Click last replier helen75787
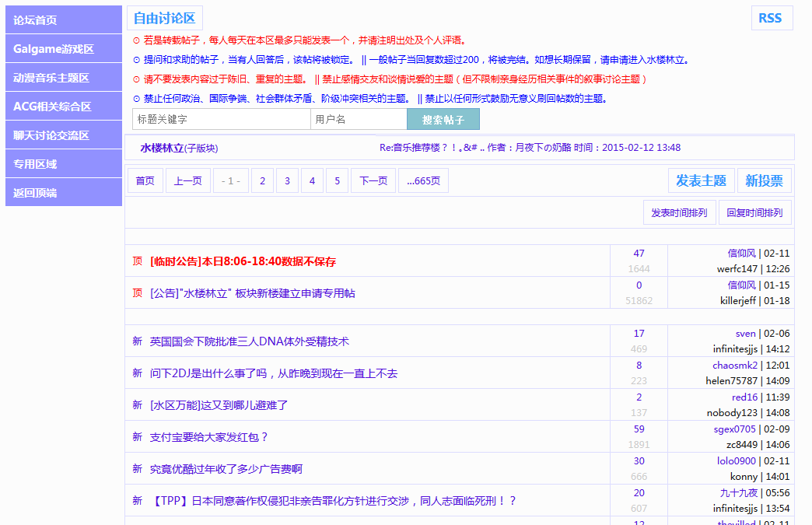 732,380
